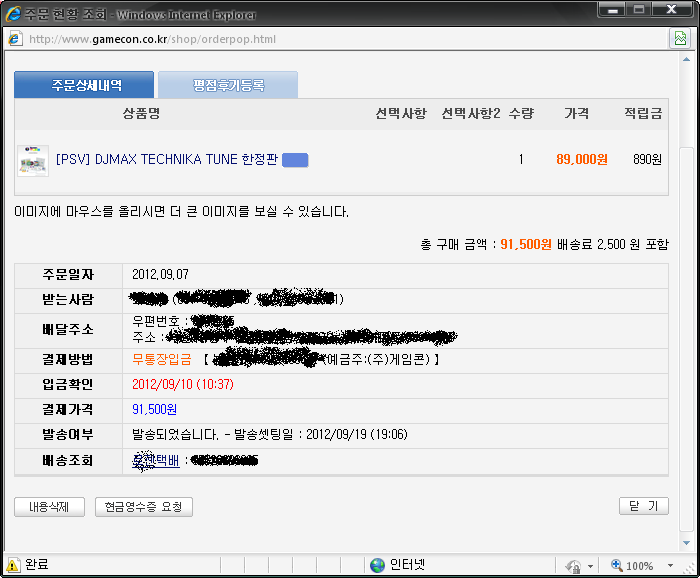Switch to the 평점후기등록 tab
The height and width of the screenshot is (578, 700).
click(x=228, y=84)
